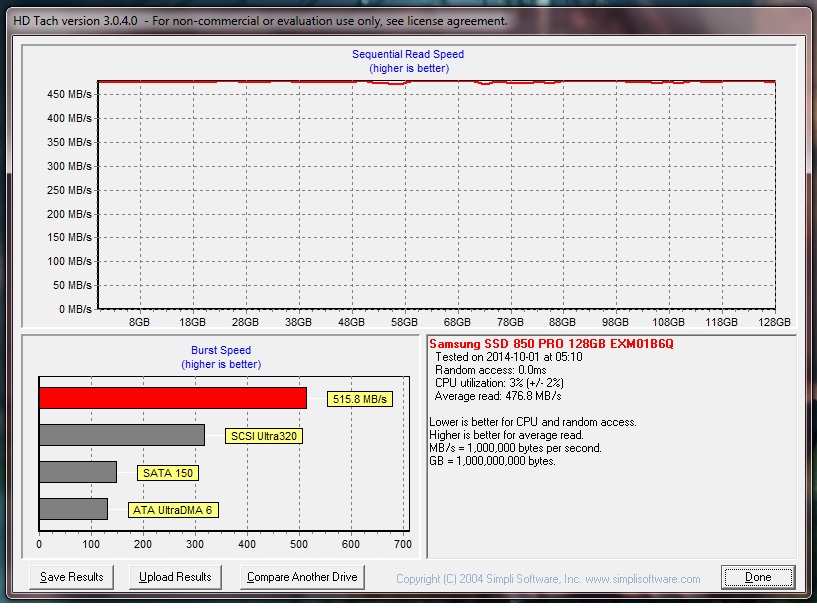Open Compare Another Drive

(x=302, y=577)
